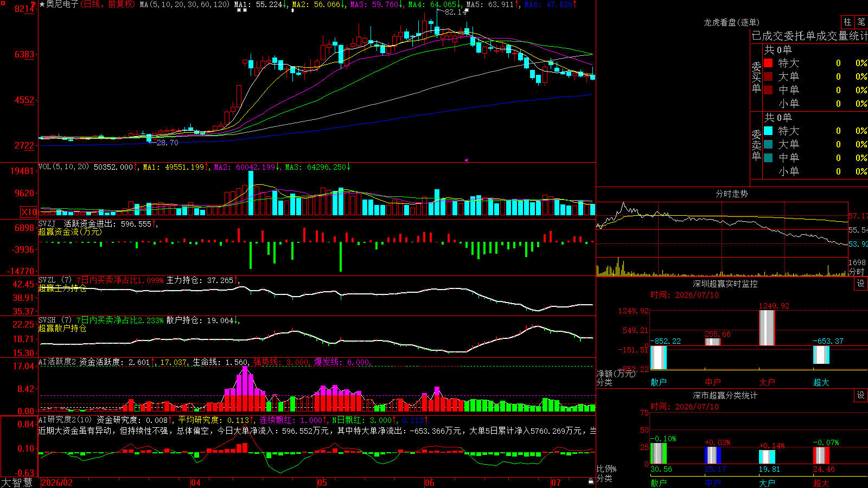Open 设 settings for 深圳超赢实时监控
This screenshot has height=488, width=868.
pos(861,284)
